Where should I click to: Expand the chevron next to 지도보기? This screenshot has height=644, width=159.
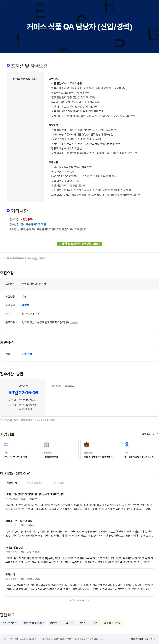79,322
